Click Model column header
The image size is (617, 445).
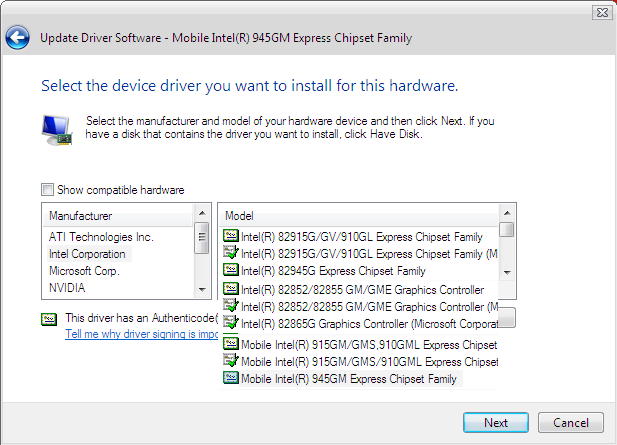click(358, 216)
